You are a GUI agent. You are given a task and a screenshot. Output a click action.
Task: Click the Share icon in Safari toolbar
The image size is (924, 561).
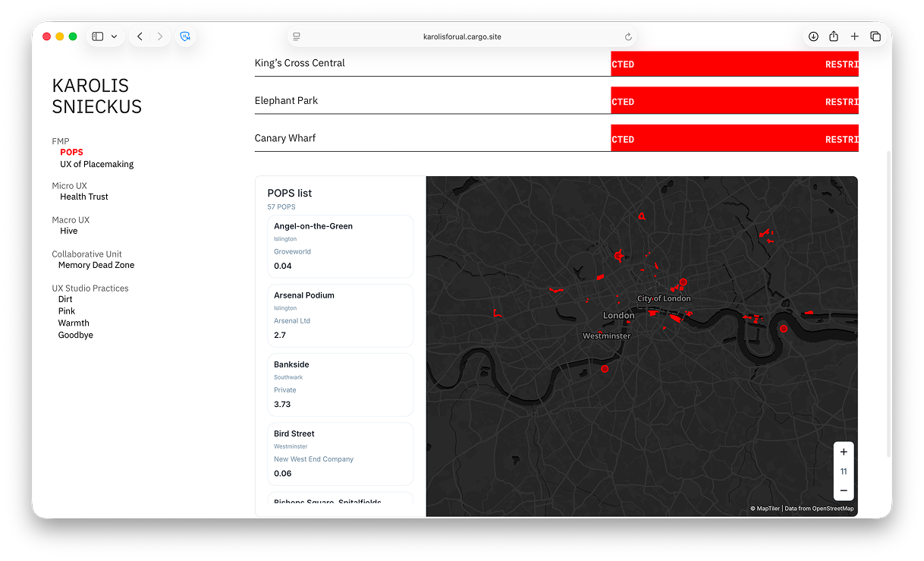click(x=834, y=36)
